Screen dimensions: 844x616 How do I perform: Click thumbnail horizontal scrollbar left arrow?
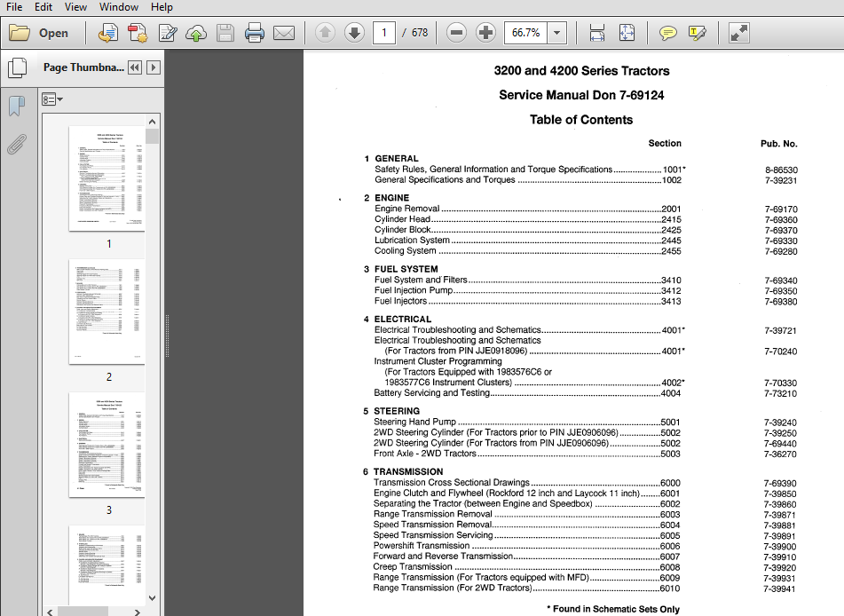coord(50,612)
